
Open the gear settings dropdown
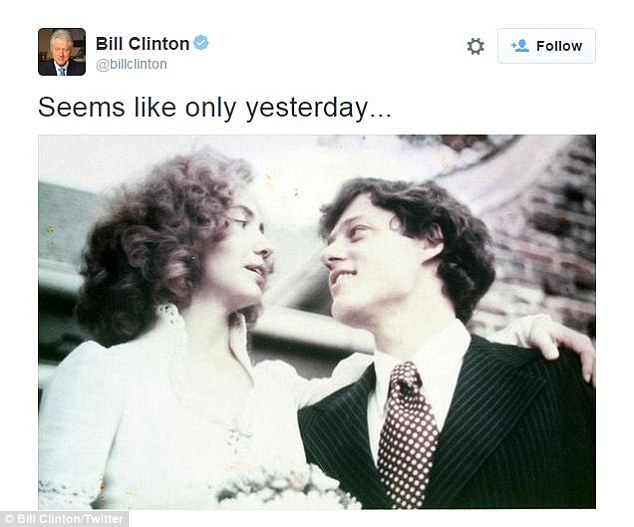[x=475, y=46]
